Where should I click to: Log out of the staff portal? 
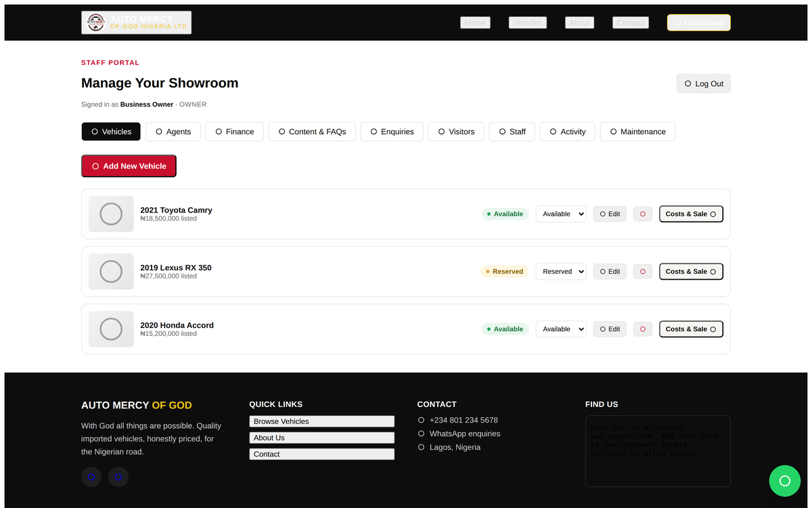[704, 83]
